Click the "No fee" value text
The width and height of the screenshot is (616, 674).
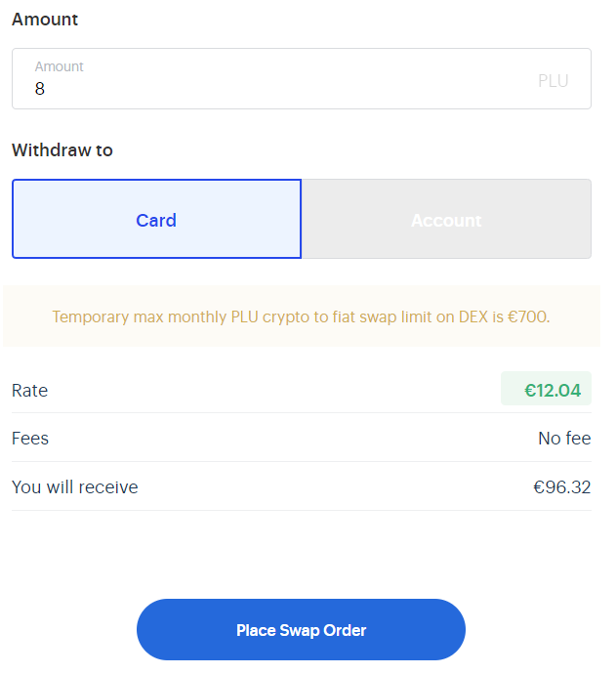click(564, 439)
